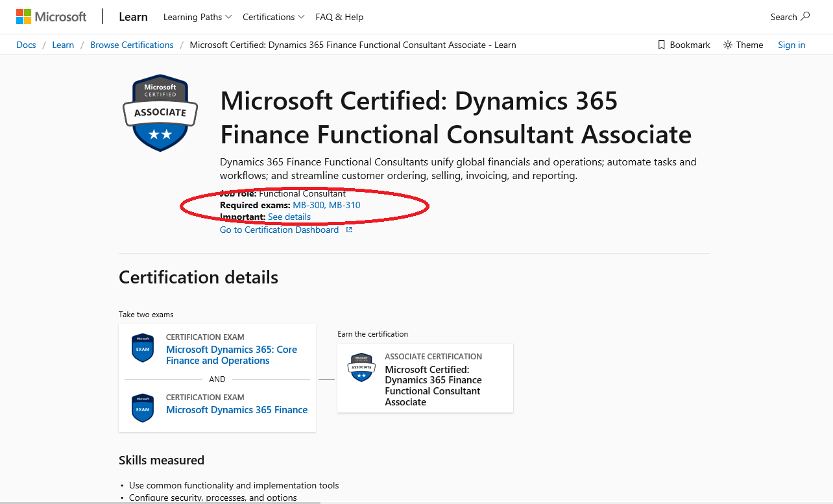
Task: Click the Associate certification badge image
Action: [160, 113]
